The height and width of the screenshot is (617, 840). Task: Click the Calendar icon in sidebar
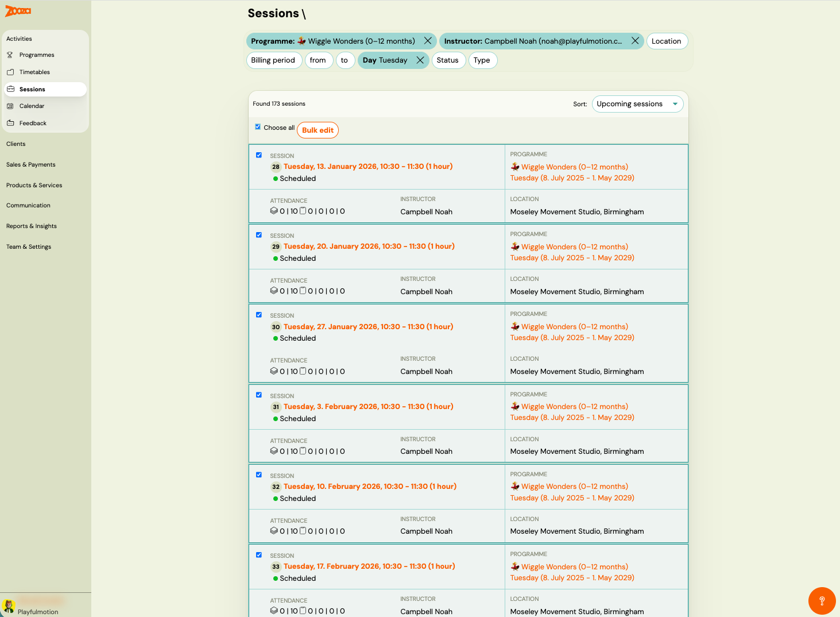click(10, 106)
